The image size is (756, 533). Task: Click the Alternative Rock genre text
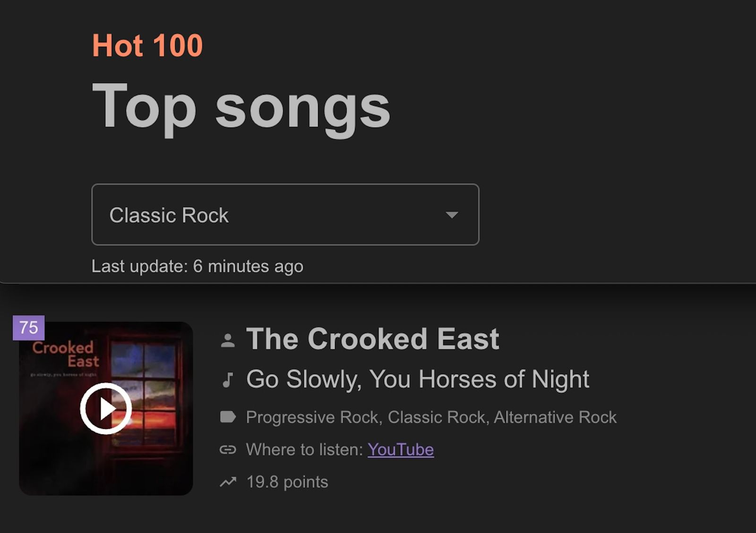coord(555,417)
